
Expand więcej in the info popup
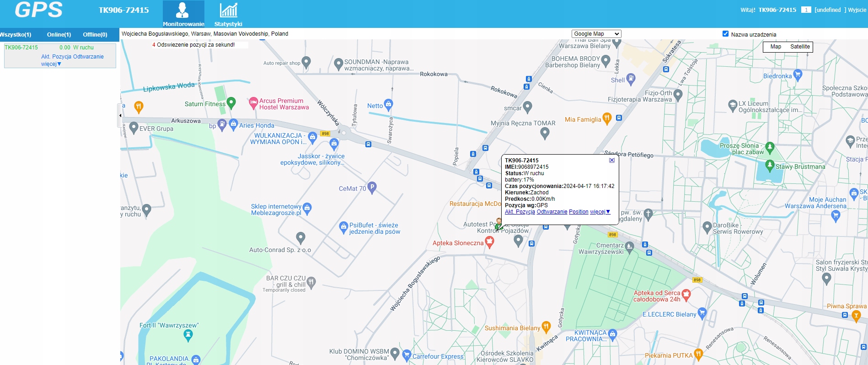pyautogui.click(x=600, y=212)
